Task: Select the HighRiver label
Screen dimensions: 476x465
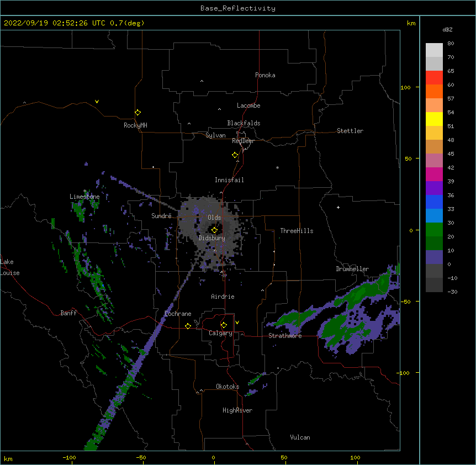Action: pyautogui.click(x=237, y=410)
